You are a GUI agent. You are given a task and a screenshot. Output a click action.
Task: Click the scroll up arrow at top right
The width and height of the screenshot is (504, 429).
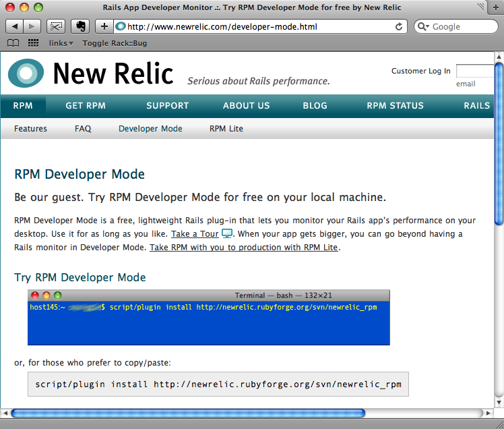(x=499, y=57)
